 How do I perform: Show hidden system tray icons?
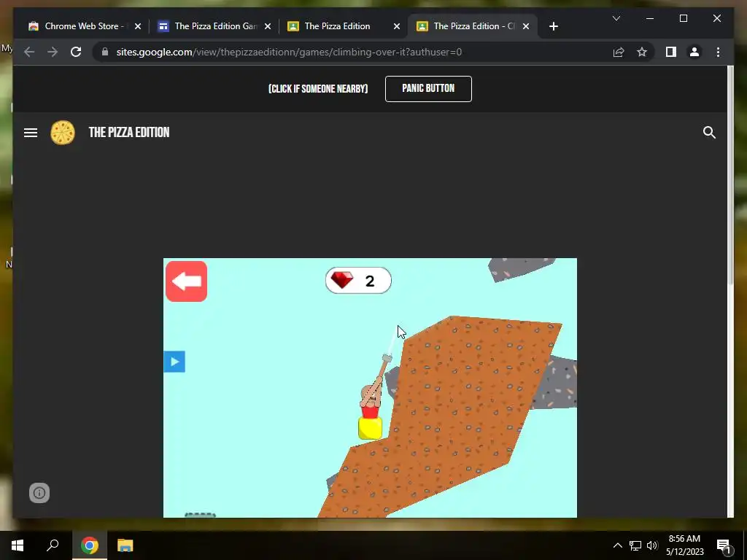click(x=617, y=545)
